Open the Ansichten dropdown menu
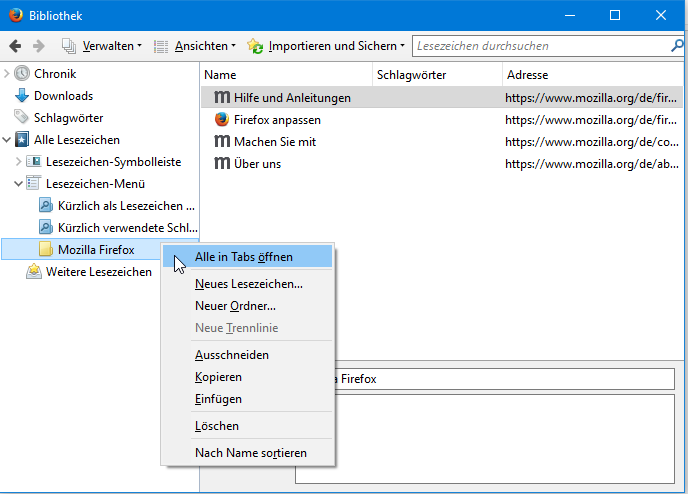Screen dimensions: 688x494 click(194, 46)
